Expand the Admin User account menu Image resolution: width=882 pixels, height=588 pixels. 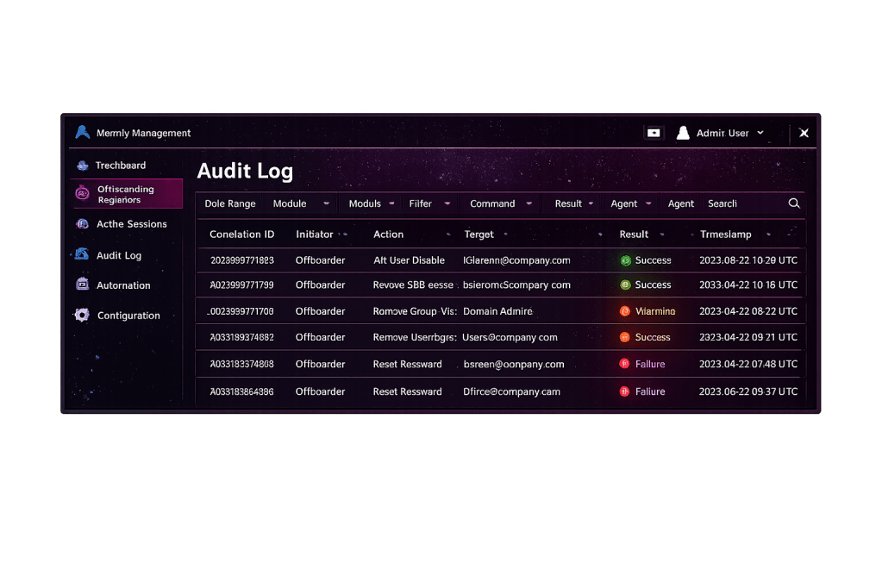tap(760, 133)
